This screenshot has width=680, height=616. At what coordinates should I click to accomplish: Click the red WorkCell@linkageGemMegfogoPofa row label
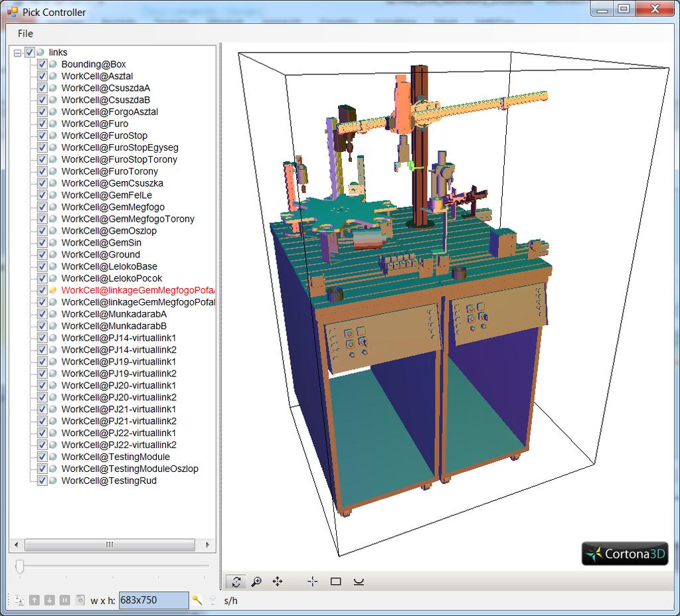138,290
